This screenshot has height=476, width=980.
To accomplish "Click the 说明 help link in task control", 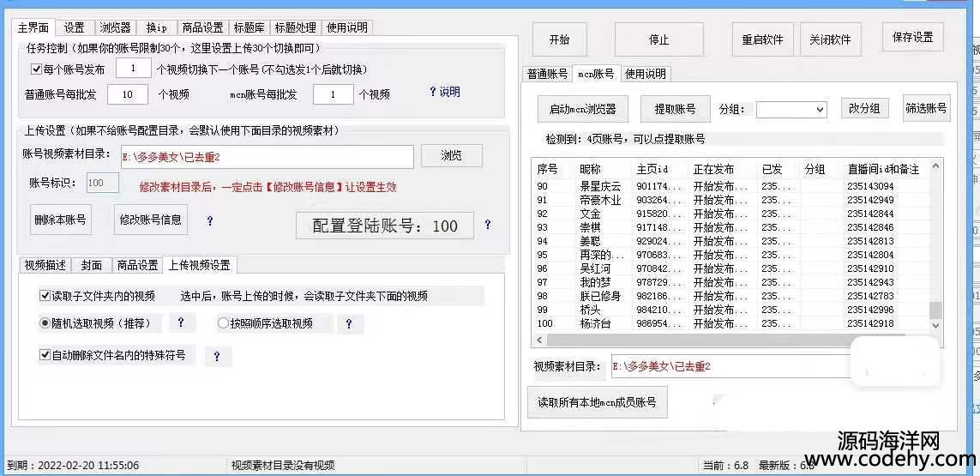I will click(x=444, y=92).
